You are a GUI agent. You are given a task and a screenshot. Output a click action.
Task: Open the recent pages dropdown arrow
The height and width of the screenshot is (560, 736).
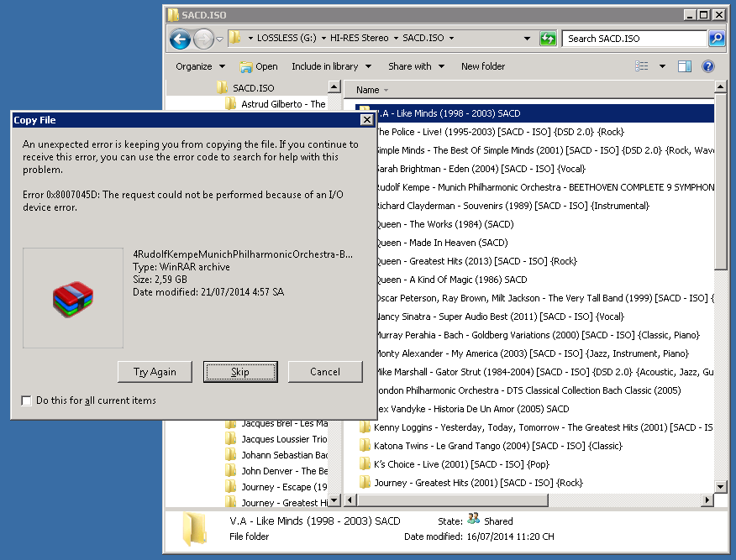click(x=219, y=39)
